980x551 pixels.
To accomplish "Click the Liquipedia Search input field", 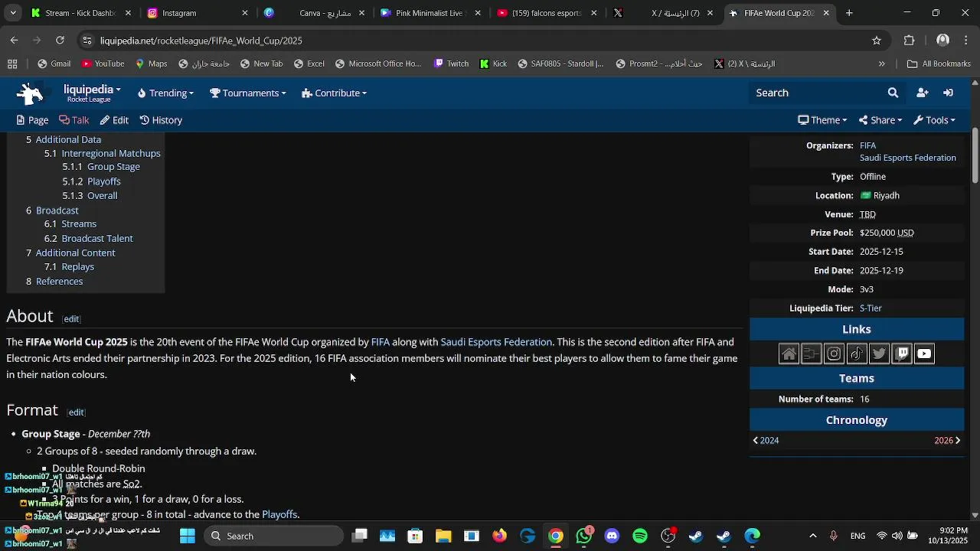I will pos(815,93).
